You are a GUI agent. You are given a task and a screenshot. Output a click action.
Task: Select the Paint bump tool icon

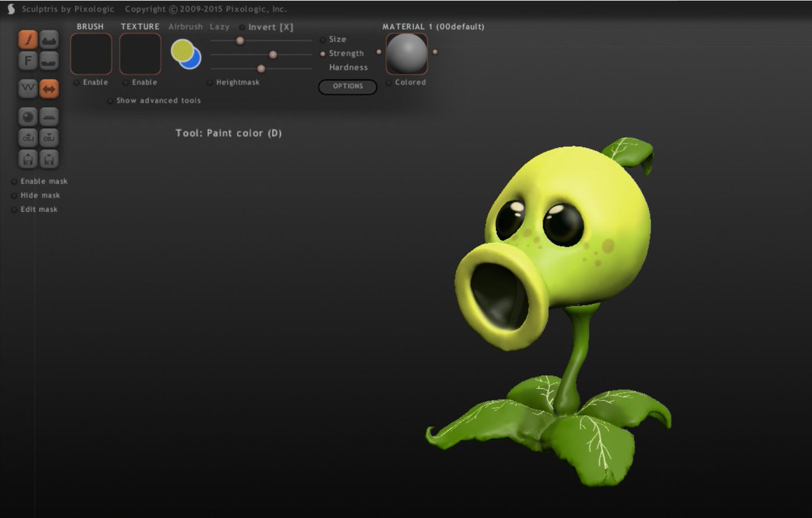49,40
